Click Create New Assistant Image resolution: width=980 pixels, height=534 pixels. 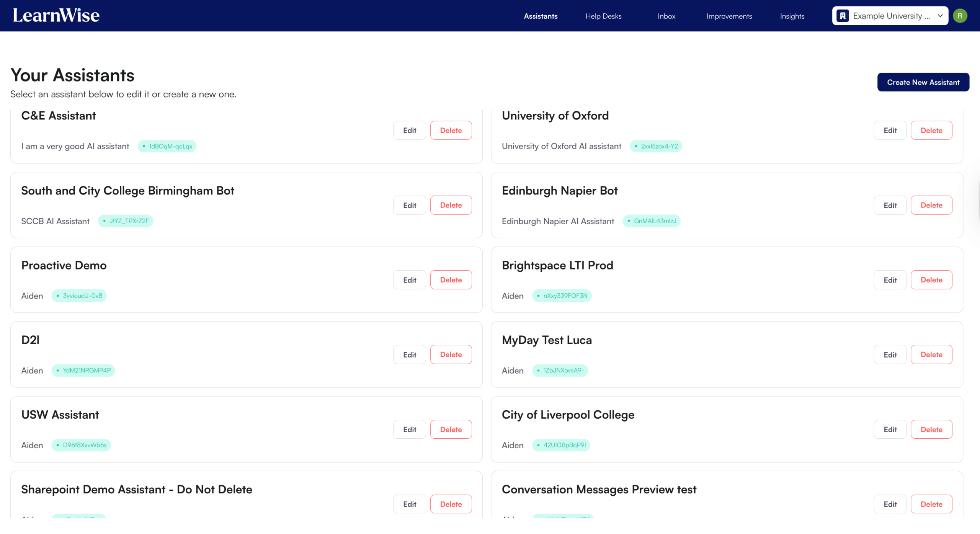pyautogui.click(x=923, y=82)
